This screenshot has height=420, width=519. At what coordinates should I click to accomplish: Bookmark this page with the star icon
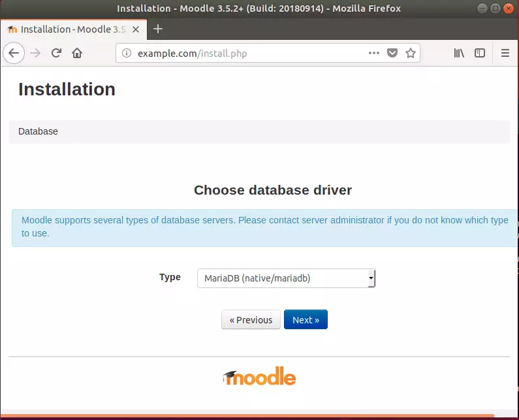[411, 53]
